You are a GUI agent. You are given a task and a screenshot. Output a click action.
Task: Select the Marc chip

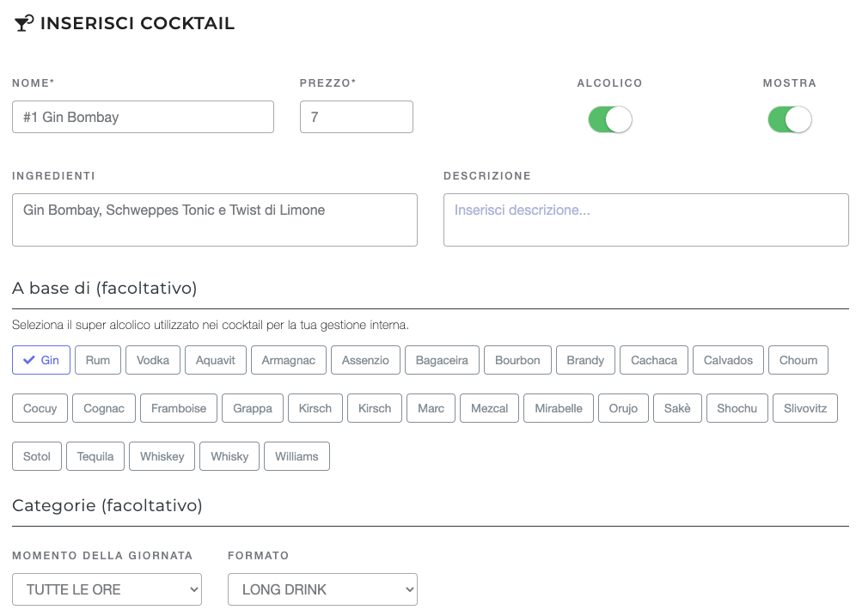(x=431, y=408)
